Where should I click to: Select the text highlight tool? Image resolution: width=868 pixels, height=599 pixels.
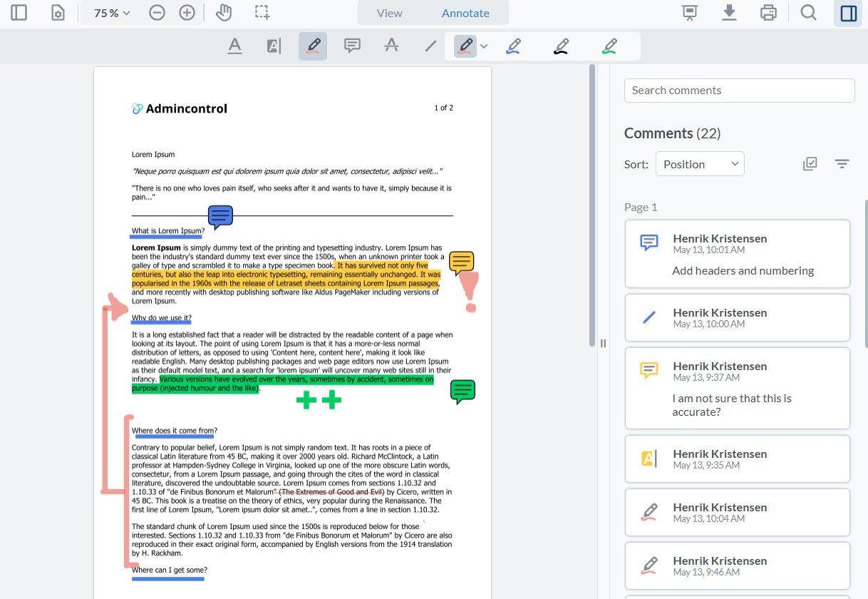[x=274, y=46]
